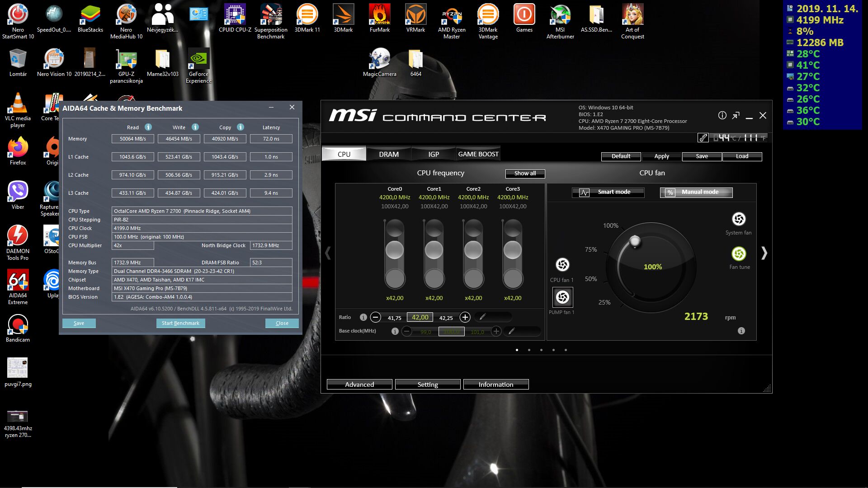Click Save in Command Center
The image size is (868, 488).
click(702, 156)
